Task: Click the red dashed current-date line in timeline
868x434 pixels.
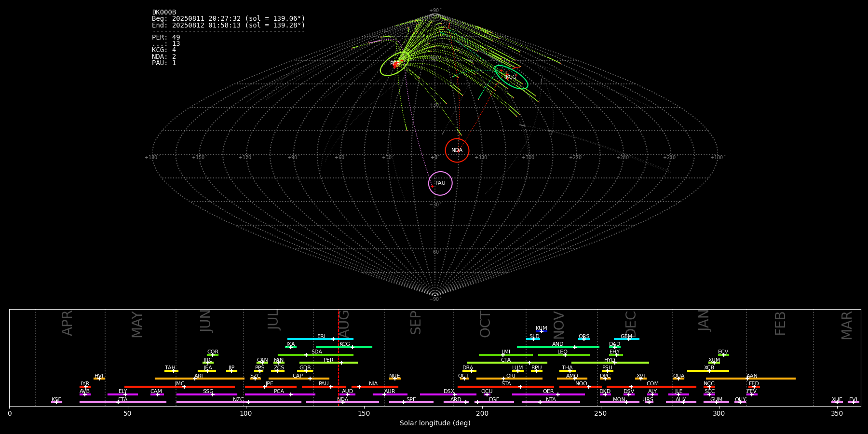Action: (339, 357)
